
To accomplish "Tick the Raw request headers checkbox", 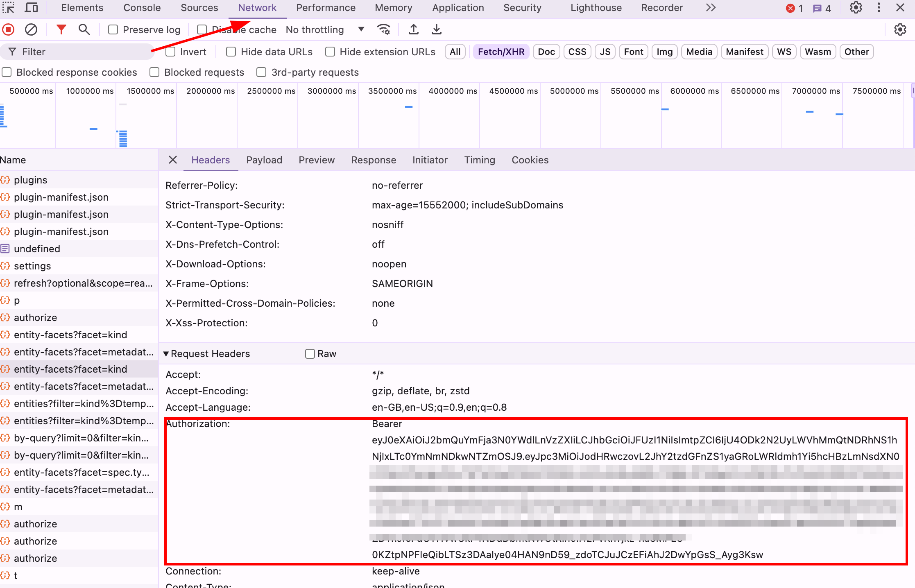I will tap(310, 353).
